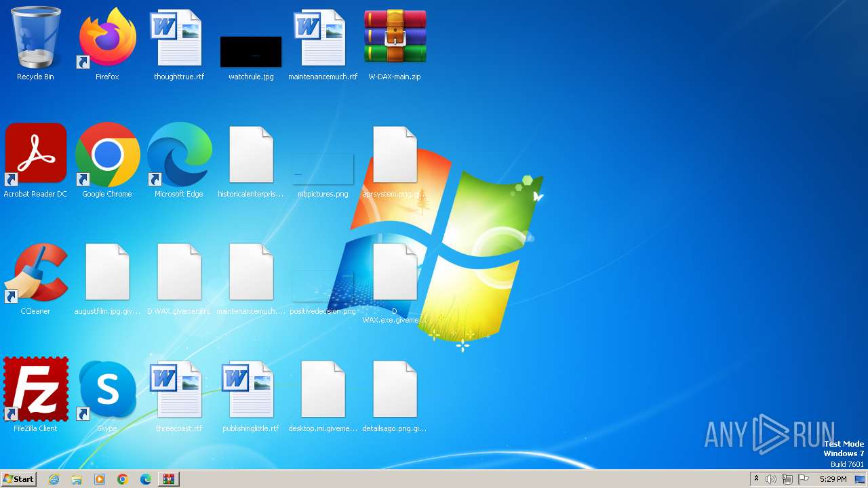Select the D WAX.exe.giveme... file
This screenshot has height=488, width=868.
395,283
